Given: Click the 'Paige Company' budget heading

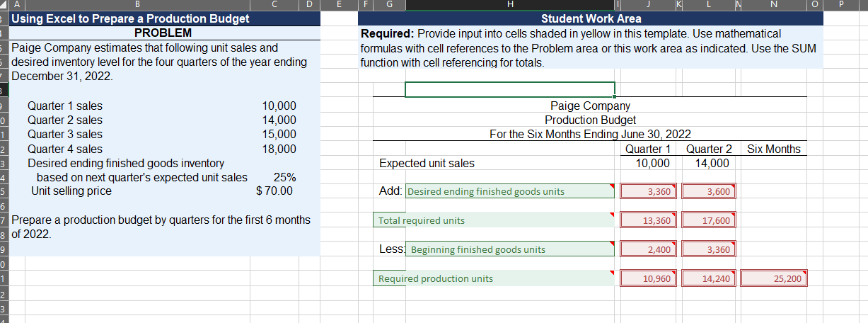Looking at the screenshot, I should click(590, 106).
